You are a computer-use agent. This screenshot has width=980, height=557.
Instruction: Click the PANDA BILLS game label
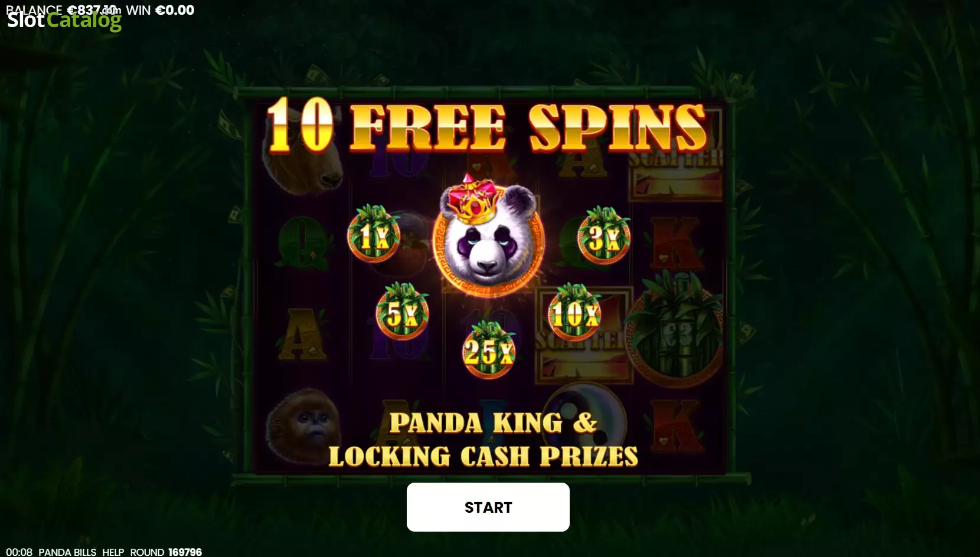coord(67,552)
